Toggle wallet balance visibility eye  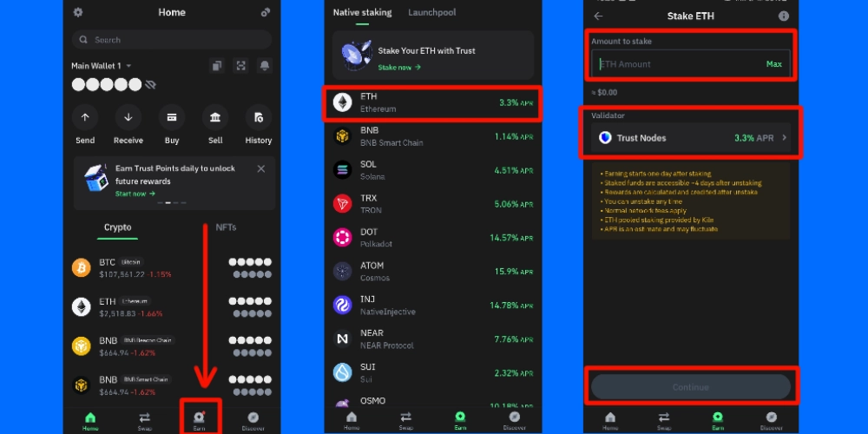pyautogui.click(x=150, y=85)
